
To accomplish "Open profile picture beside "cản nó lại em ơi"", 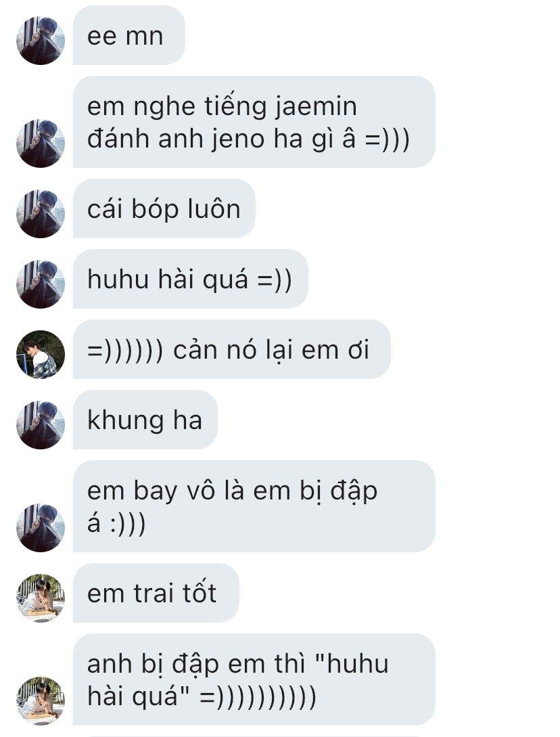I will pyautogui.click(x=41, y=354).
